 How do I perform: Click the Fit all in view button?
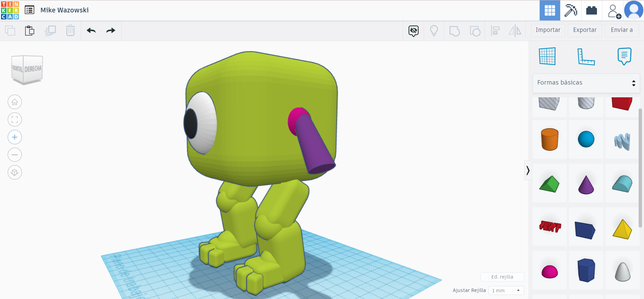(15, 119)
